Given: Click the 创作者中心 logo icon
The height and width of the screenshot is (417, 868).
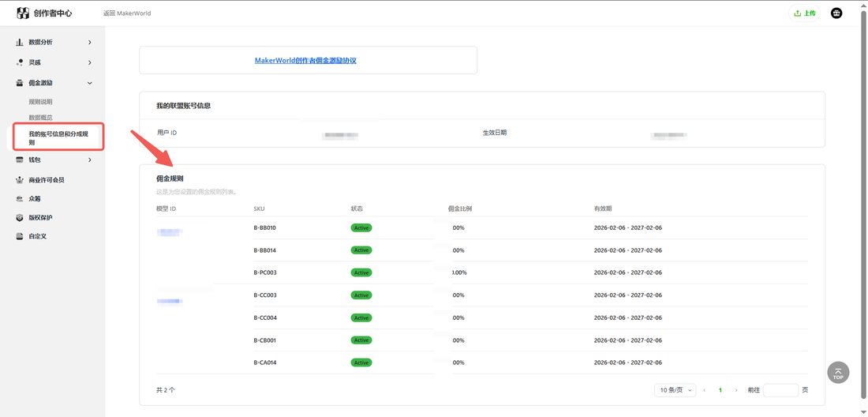Looking at the screenshot, I should coord(23,13).
